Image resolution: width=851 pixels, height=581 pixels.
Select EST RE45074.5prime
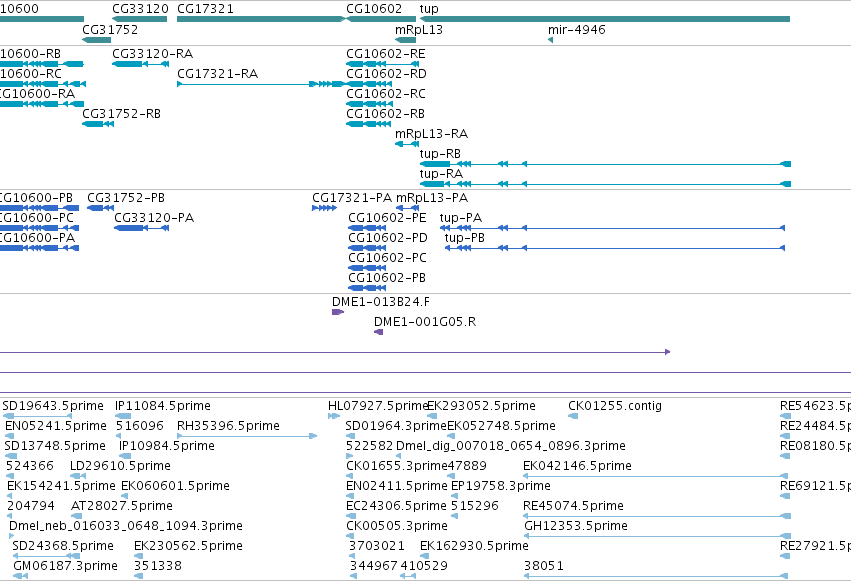click(573, 507)
